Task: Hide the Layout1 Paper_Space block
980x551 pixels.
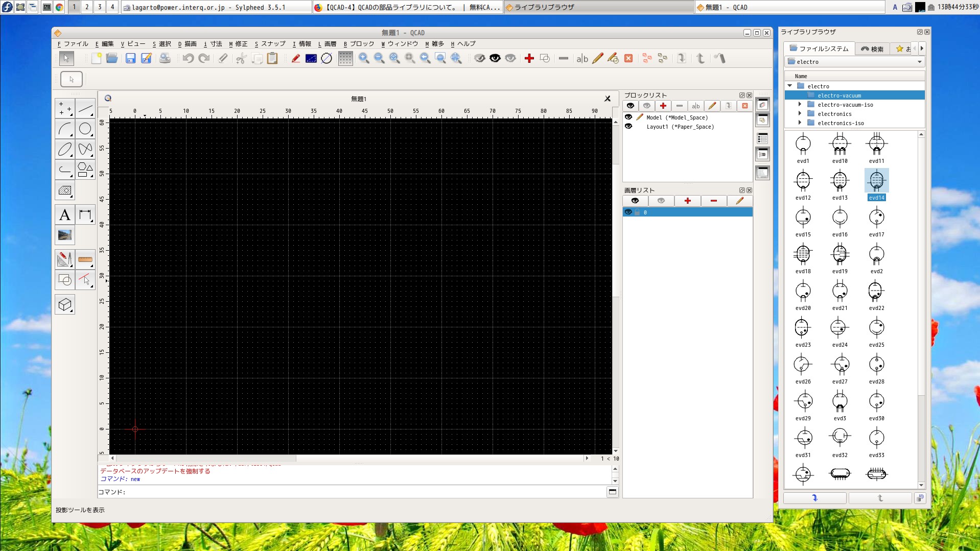Action: (628, 127)
